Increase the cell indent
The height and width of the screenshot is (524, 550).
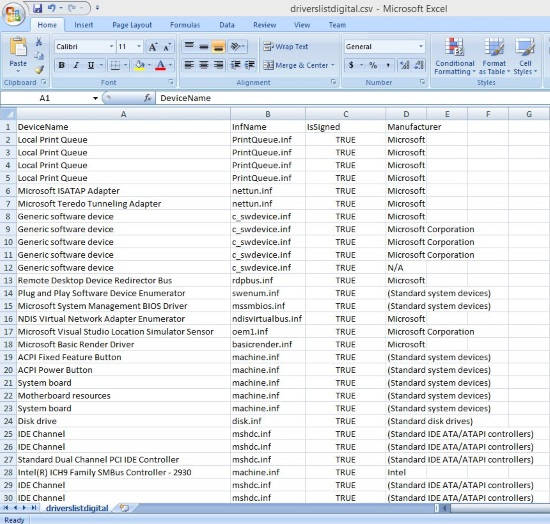(250, 65)
